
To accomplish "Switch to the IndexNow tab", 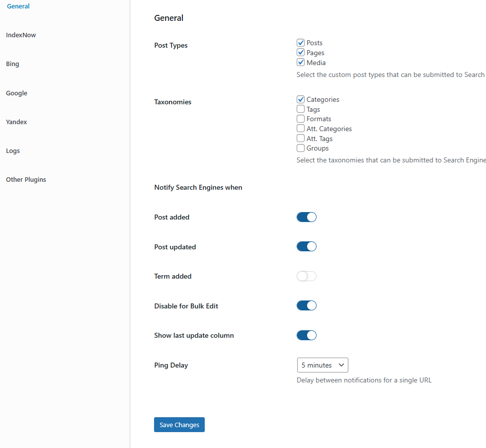I will (x=21, y=35).
